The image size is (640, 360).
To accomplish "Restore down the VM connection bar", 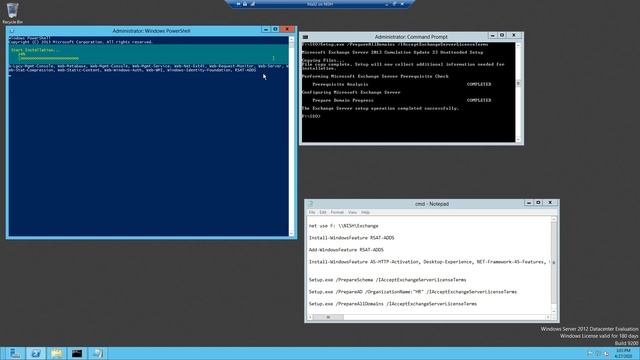I will click(394, 4).
